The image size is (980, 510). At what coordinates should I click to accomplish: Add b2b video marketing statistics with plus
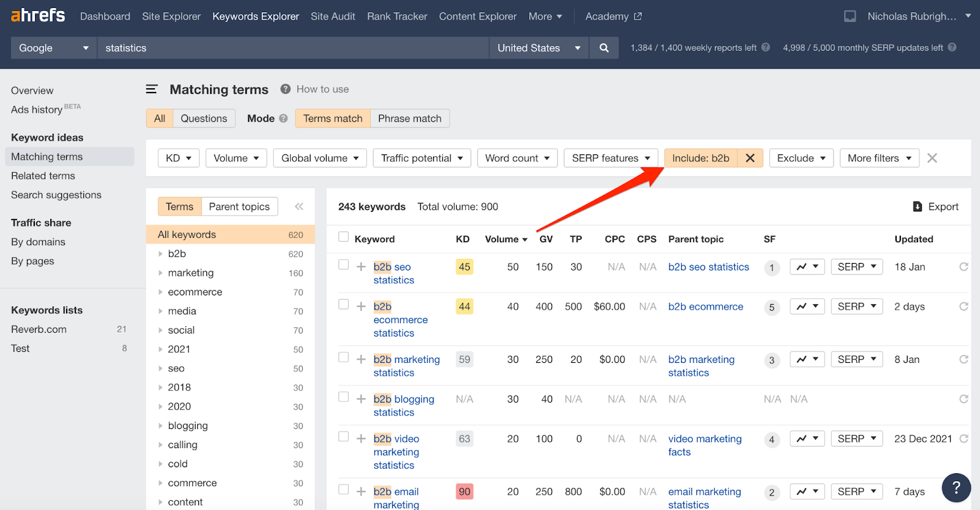361,439
